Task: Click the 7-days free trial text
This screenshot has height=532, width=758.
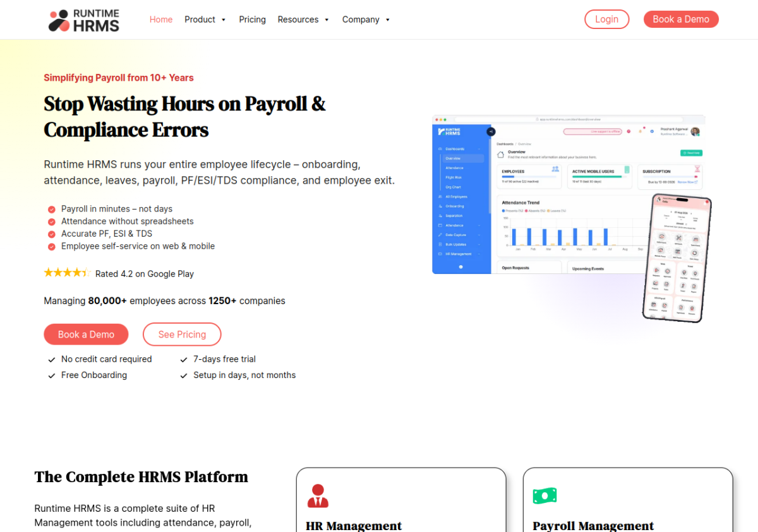Action: point(224,359)
